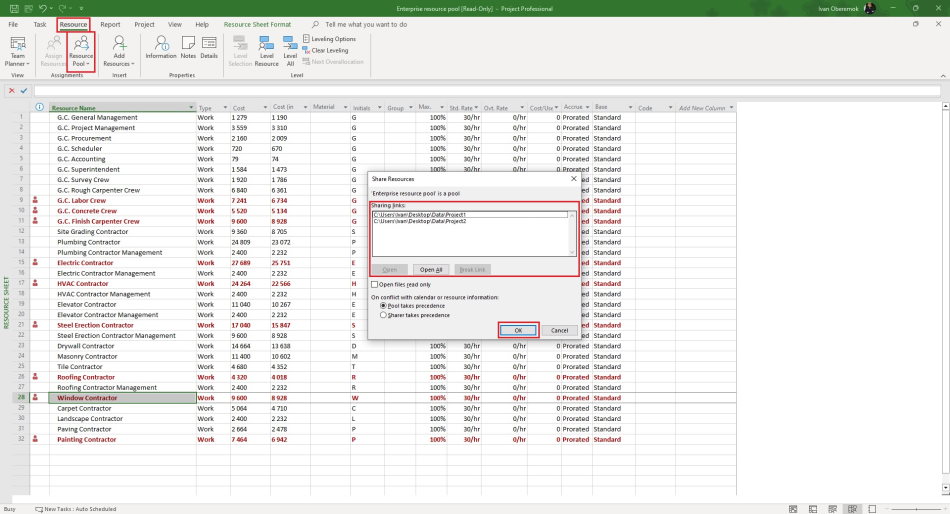Open the resource Notes
Viewport: 950px width, 514px height.
pos(188,47)
